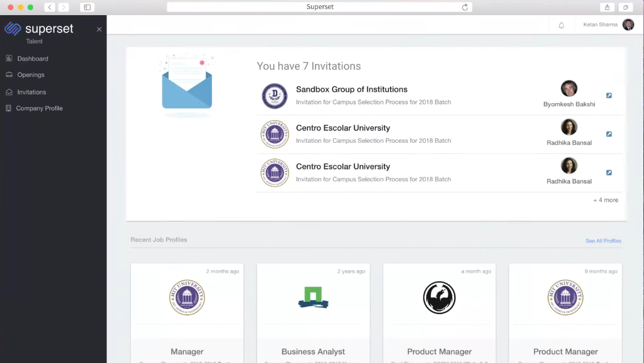This screenshot has height=363, width=644.
Task: Open the a month ago Product Manager card
Action: 439,313
